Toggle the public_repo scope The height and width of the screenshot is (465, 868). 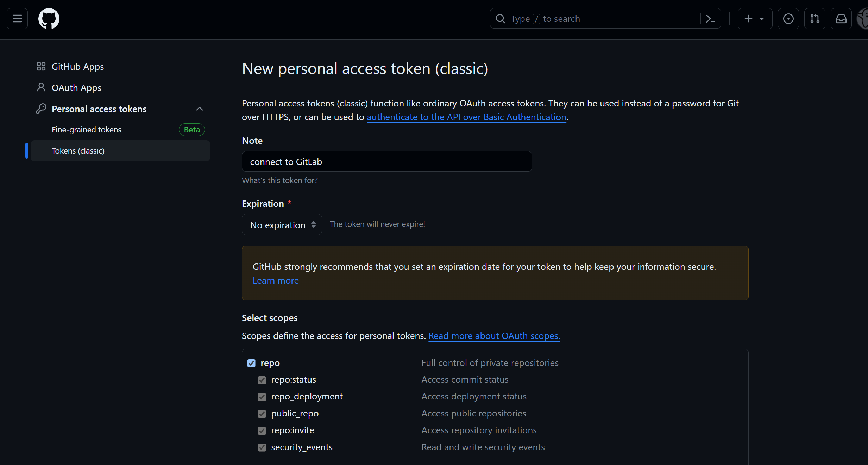[262, 414]
